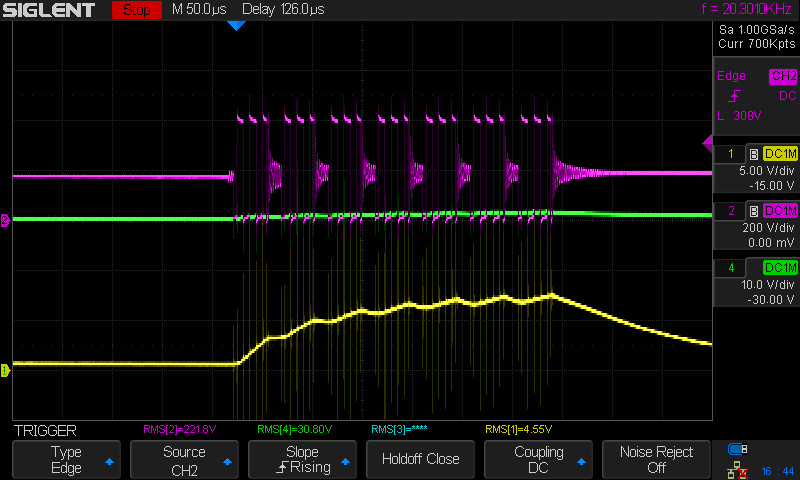Viewport: 800px width, 480px height.
Task: Click the timebase M 50.0µs readout
Action: [199, 10]
